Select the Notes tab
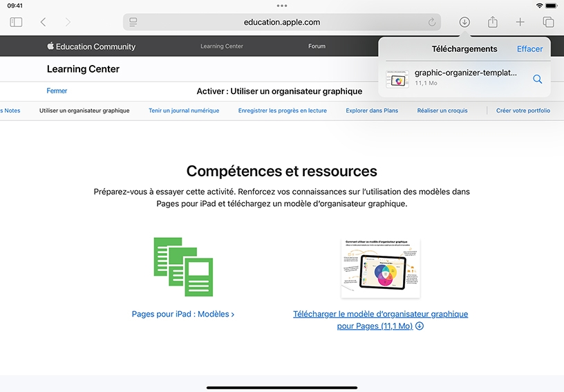Image resolution: width=564 pixels, height=392 pixels. (11, 111)
